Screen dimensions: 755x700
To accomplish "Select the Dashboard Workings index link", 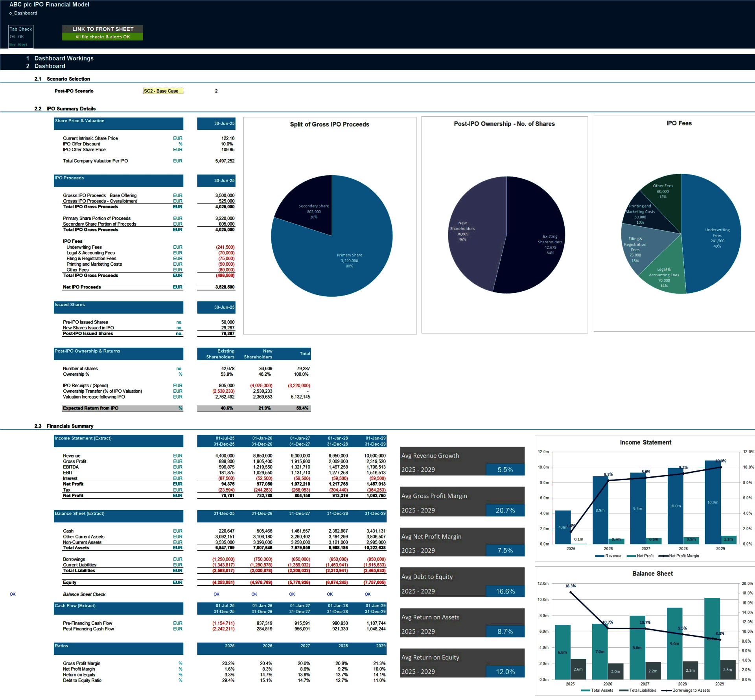I will [64, 58].
